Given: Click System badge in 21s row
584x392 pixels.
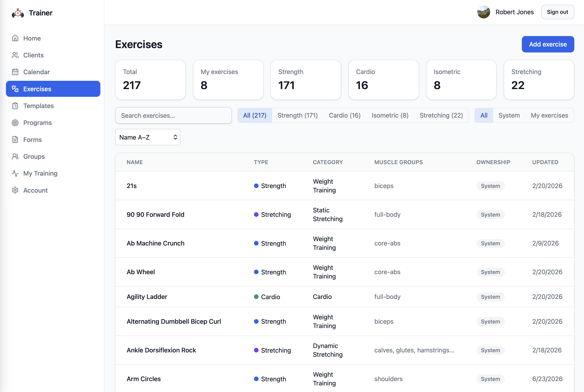Looking at the screenshot, I should [x=490, y=186].
